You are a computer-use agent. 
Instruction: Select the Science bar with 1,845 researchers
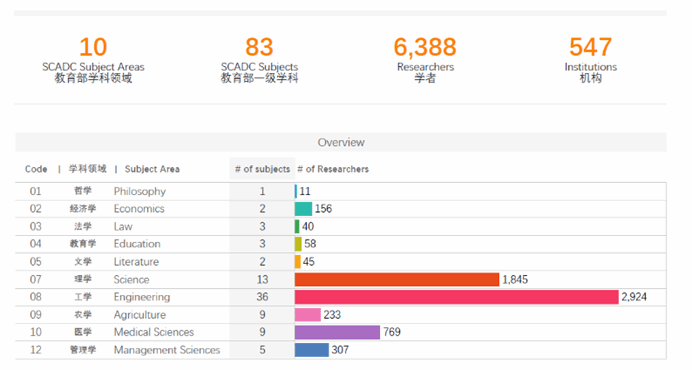tap(397, 279)
